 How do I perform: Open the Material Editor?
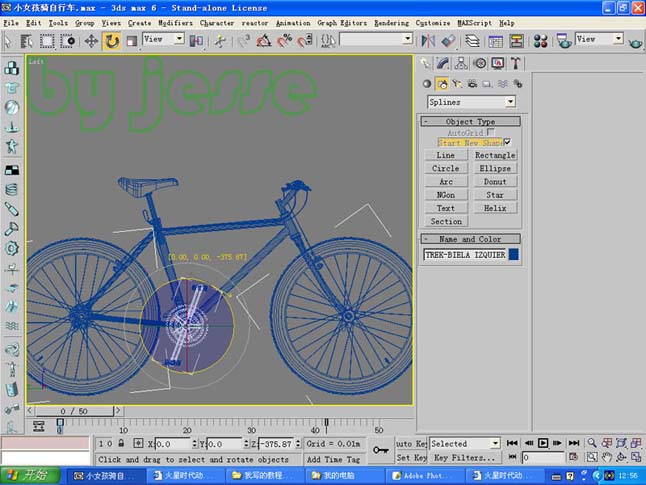541,41
